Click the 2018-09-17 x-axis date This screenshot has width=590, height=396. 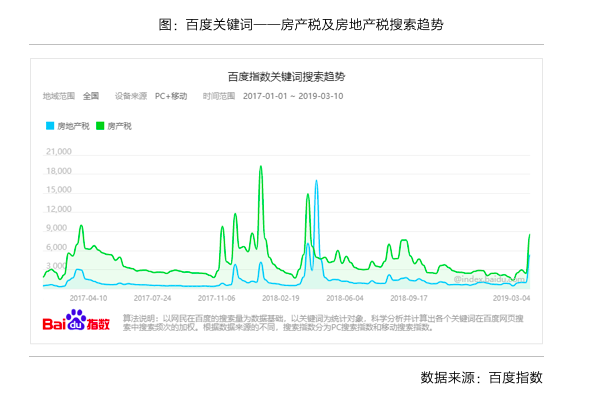click(409, 298)
